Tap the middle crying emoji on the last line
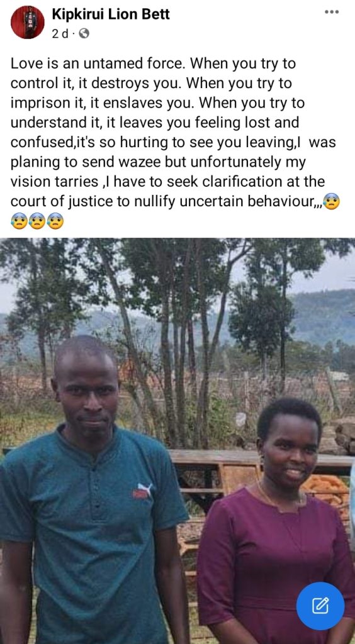355x644 pixels. click(37, 221)
